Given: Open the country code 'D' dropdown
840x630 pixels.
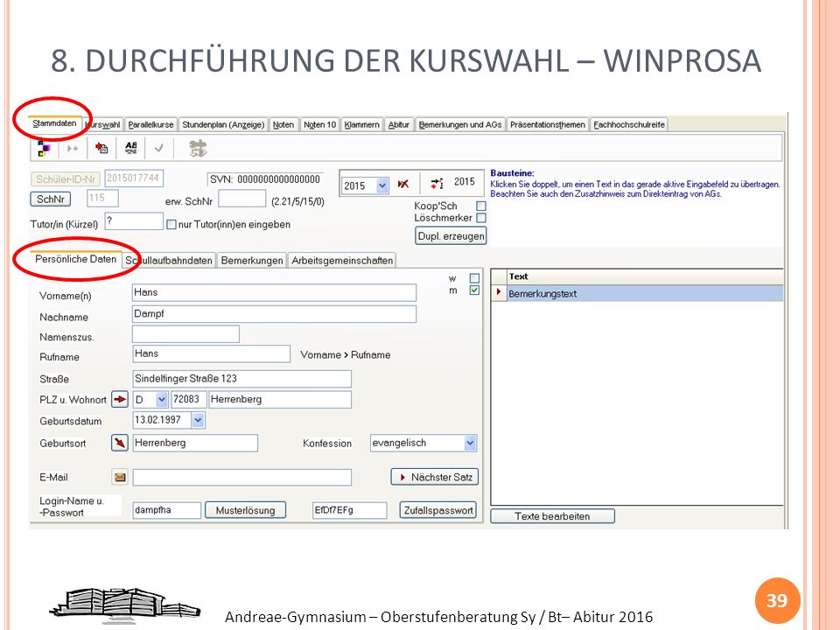Looking at the screenshot, I should pos(162,400).
